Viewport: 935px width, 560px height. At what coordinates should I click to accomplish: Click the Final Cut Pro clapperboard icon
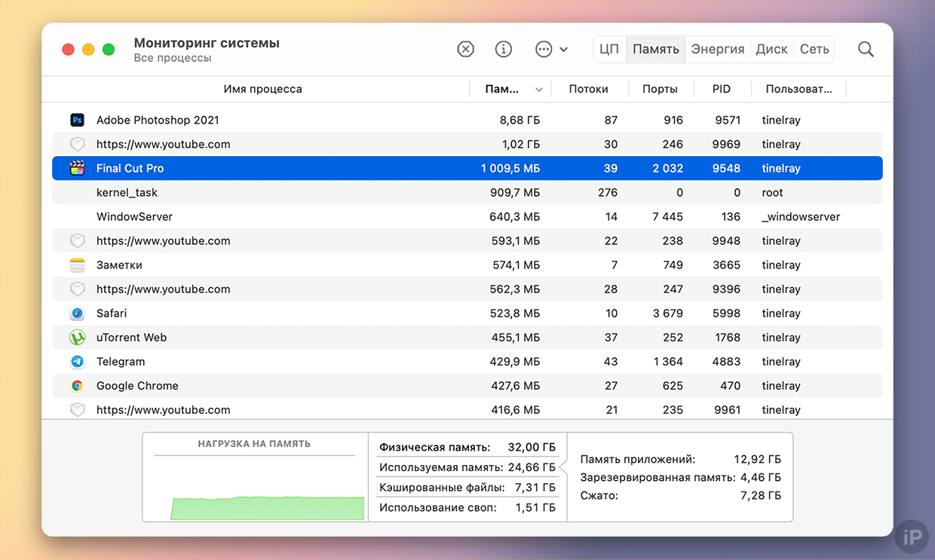point(77,168)
